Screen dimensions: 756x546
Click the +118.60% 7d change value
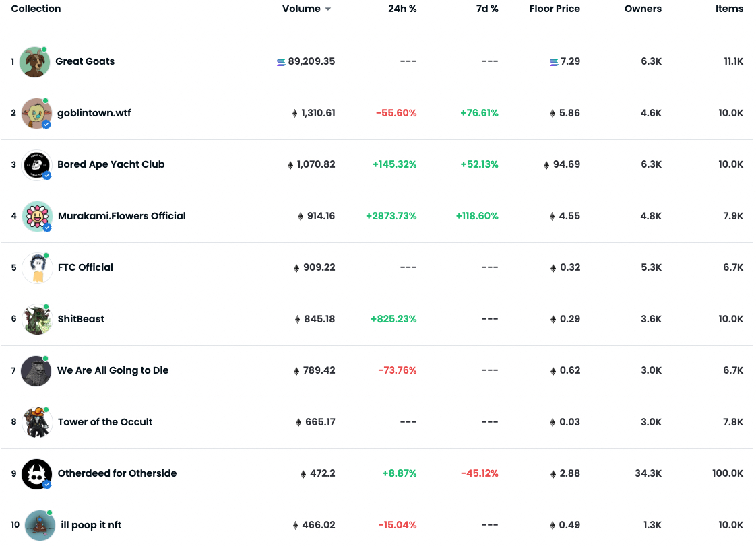(477, 216)
